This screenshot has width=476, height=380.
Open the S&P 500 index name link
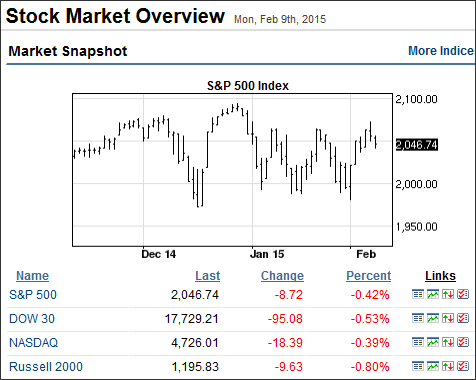[33, 295]
